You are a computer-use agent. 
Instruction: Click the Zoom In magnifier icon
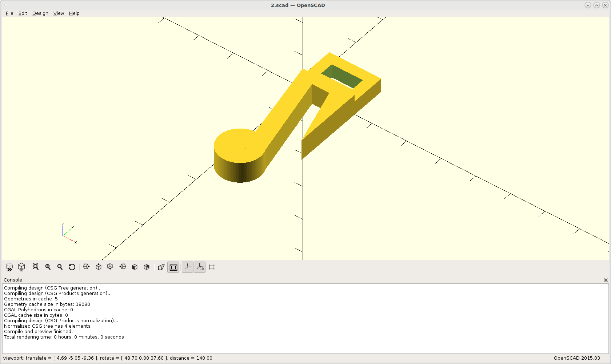(x=48, y=267)
